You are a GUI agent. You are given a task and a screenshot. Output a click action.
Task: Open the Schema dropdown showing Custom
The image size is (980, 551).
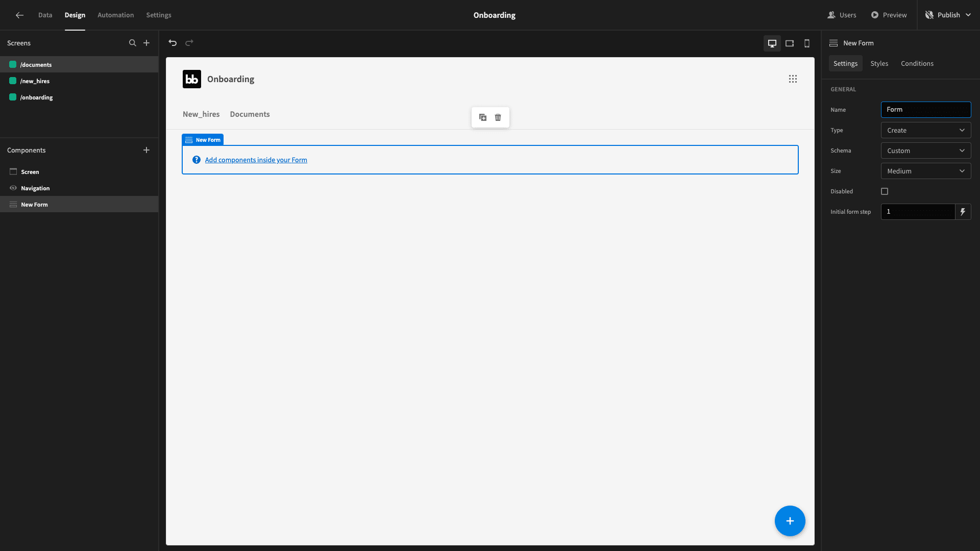click(926, 151)
